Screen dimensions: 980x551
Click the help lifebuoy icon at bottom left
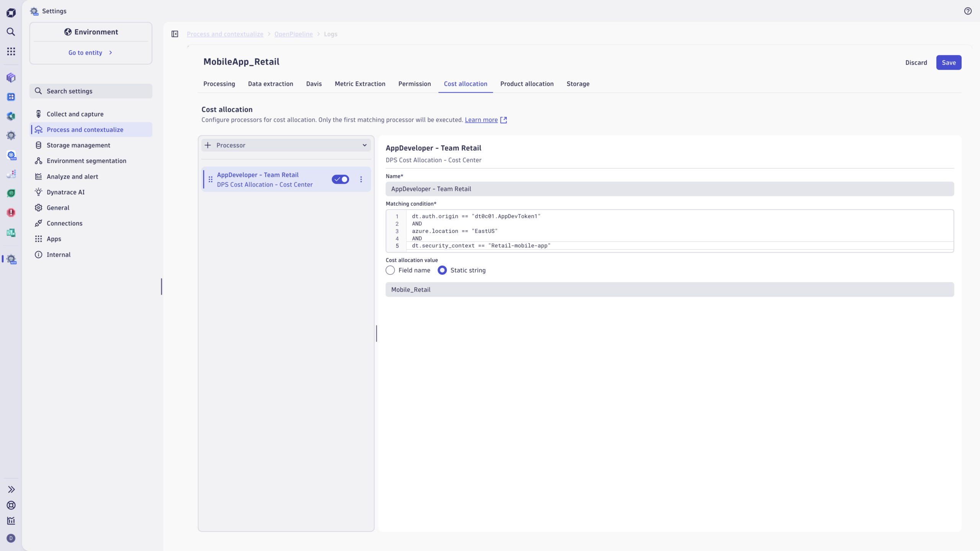pos(11,505)
